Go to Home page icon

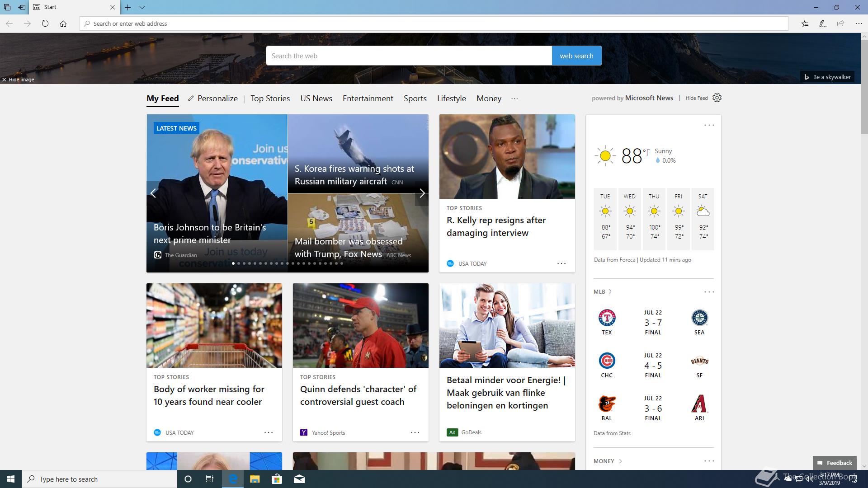click(63, 23)
